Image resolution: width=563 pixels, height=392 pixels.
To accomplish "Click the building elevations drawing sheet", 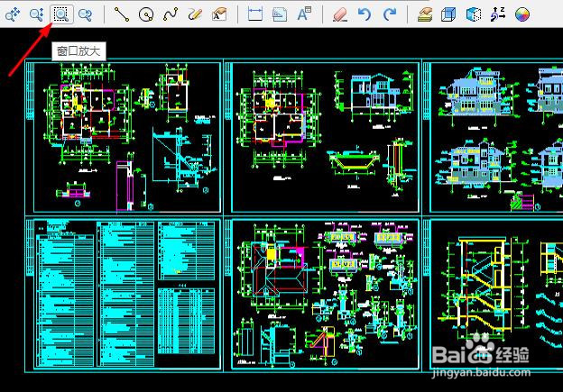I will coord(493,137).
